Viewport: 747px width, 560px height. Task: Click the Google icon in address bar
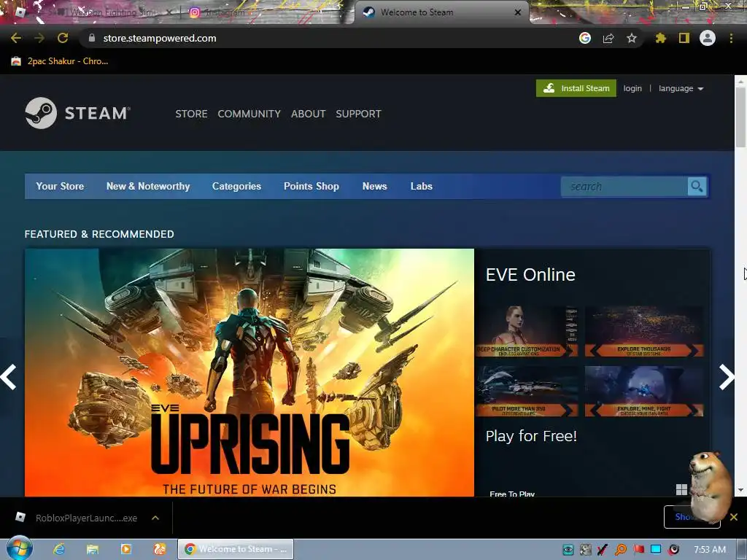[x=585, y=38]
